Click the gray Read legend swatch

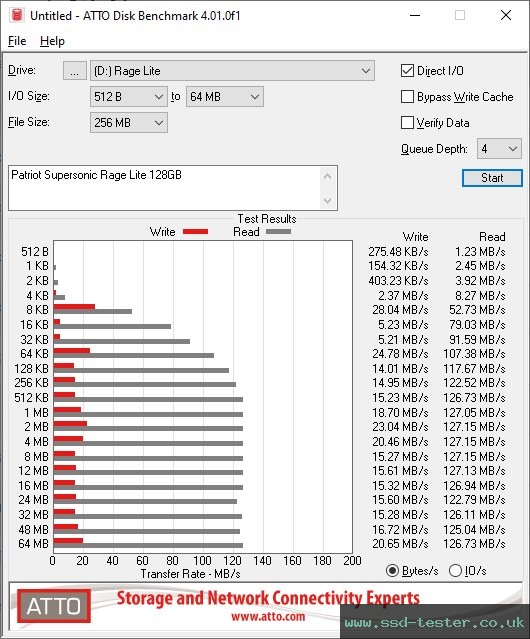(278, 231)
